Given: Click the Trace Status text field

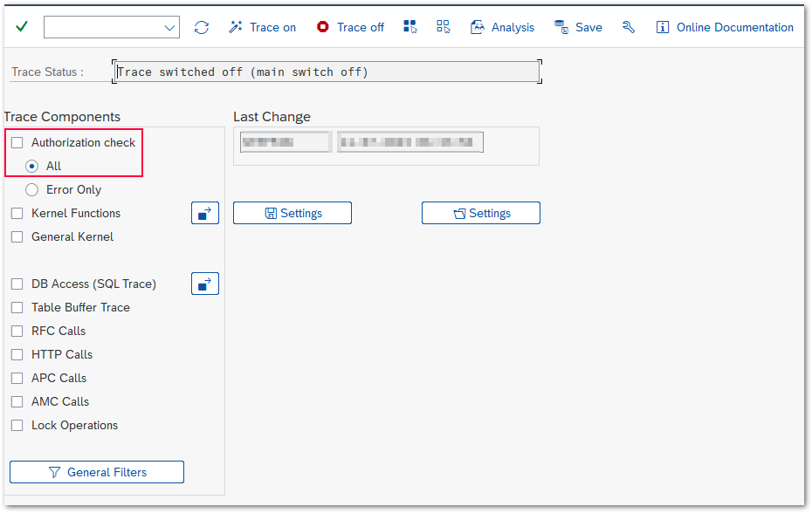Looking at the screenshot, I should pyautogui.click(x=327, y=72).
